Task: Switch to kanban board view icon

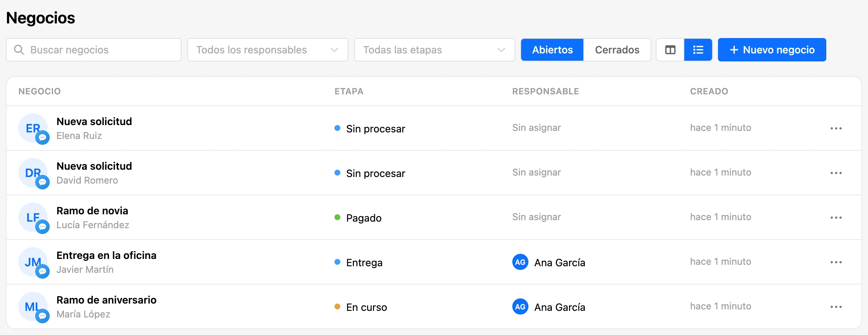Action: pyautogui.click(x=670, y=50)
